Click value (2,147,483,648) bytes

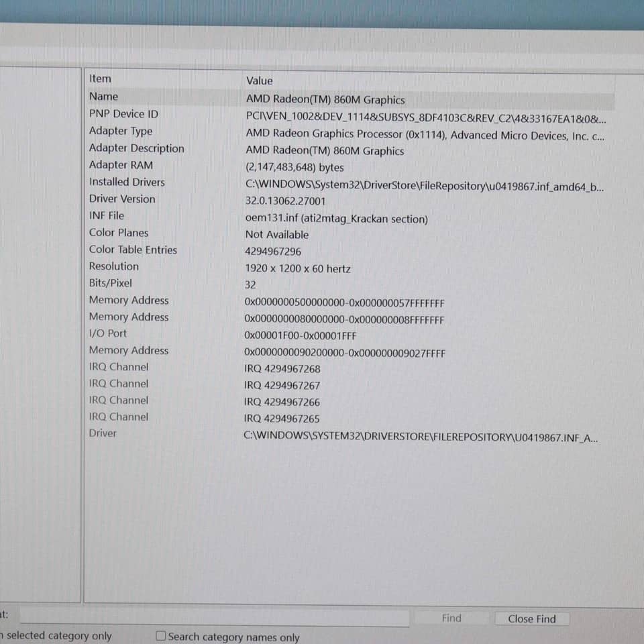point(294,167)
